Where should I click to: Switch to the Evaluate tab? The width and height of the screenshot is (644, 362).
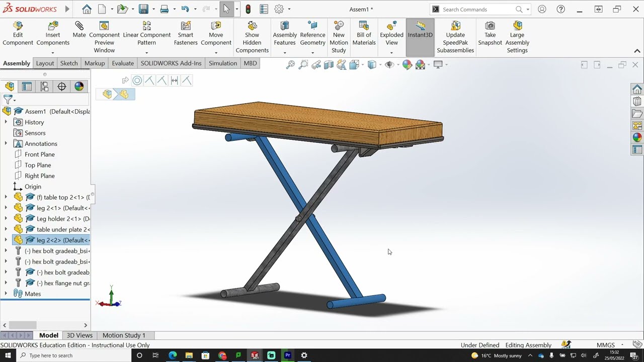(123, 63)
